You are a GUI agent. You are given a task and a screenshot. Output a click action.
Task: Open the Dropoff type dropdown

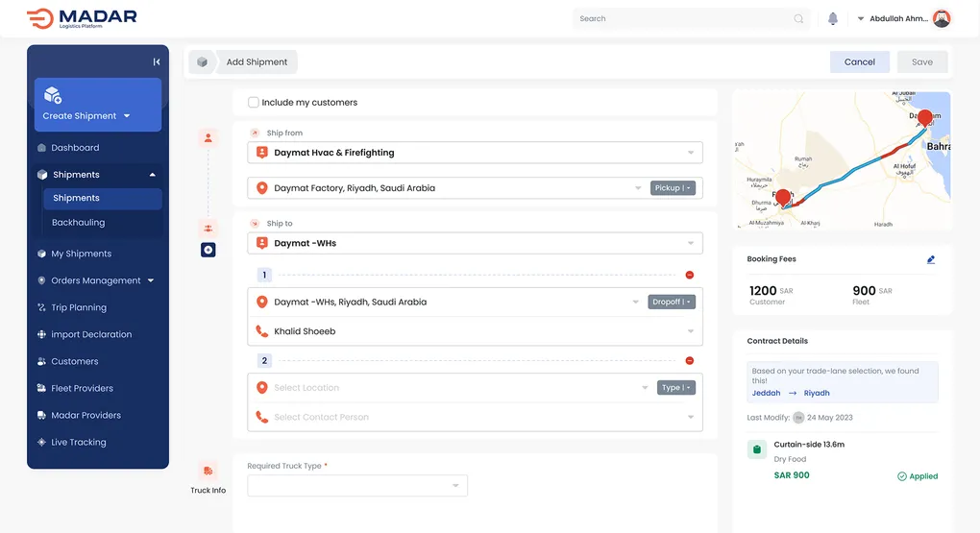click(672, 302)
